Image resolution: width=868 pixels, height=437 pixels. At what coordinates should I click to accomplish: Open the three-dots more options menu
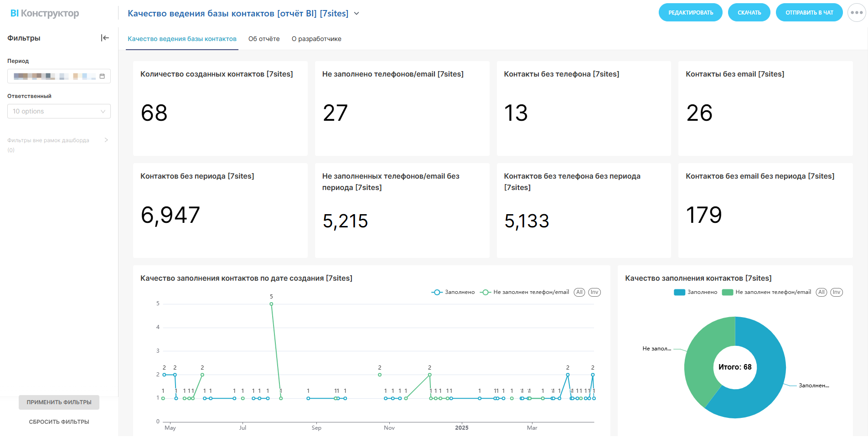click(x=856, y=13)
